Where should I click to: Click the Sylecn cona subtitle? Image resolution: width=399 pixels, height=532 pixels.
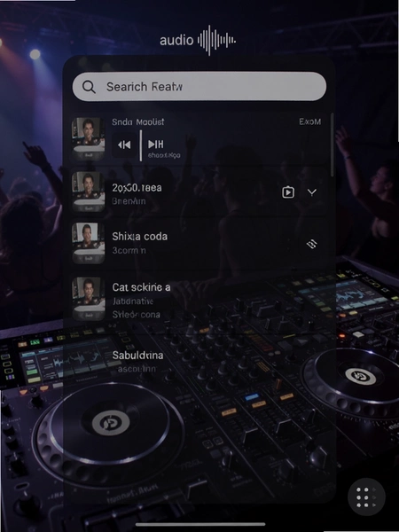[x=136, y=315]
